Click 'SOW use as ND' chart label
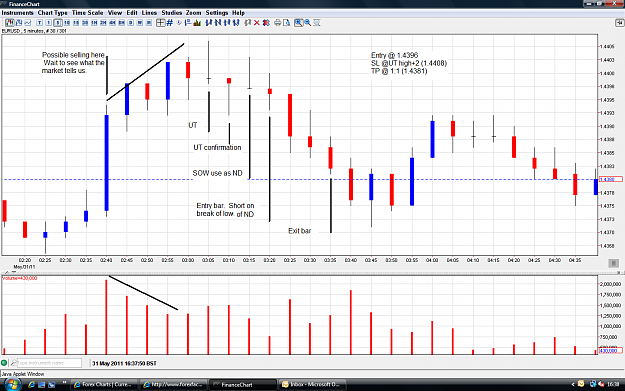 (x=217, y=173)
